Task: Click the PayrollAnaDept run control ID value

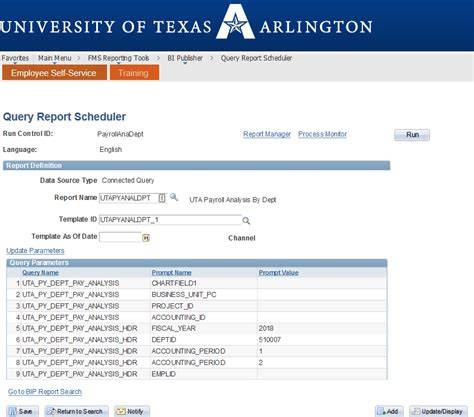Action: click(x=120, y=134)
